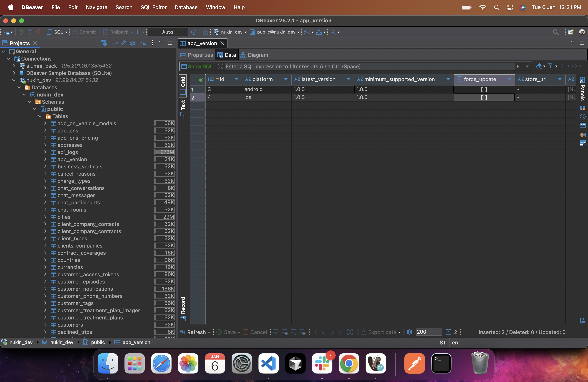
Task: Click the api_logs 973M size bar
Action: pos(165,152)
